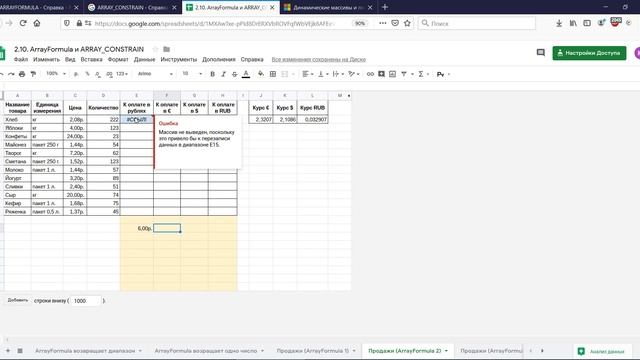The height and width of the screenshot is (360, 640).
Task: Insert link chain icon
Action: coord(370,74)
